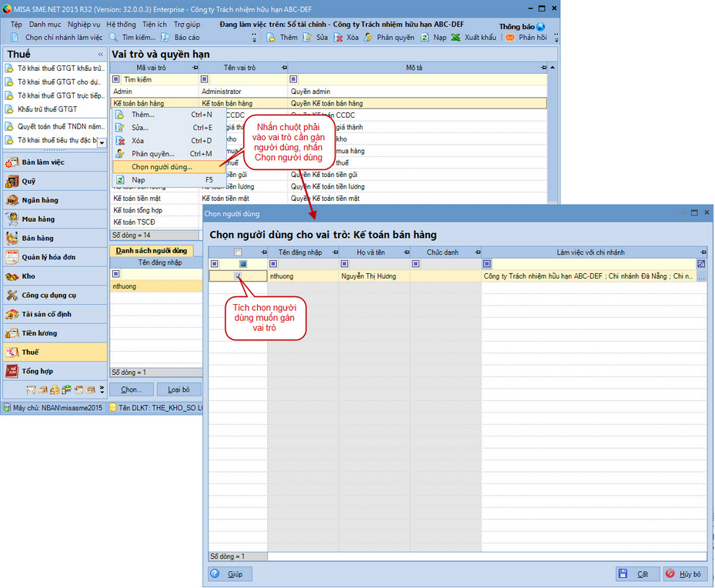Click the Loại bỏ button

pos(179,389)
